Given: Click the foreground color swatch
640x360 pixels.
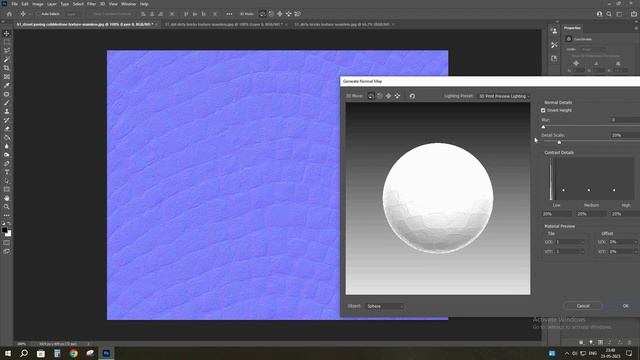Looking at the screenshot, I should 4,230.
